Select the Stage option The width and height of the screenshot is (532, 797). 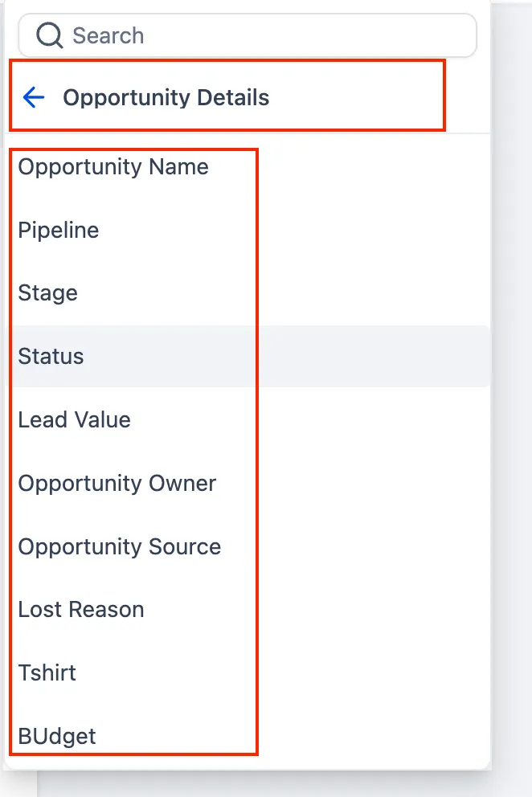point(248,293)
